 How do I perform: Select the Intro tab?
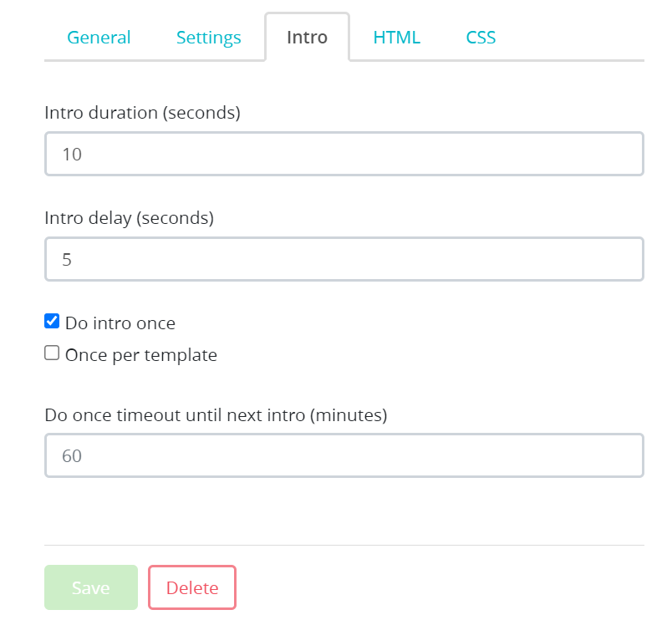pyautogui.click(x=307, y=38)
